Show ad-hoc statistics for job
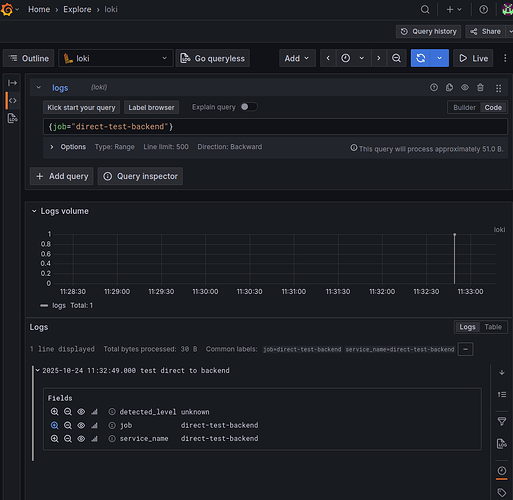513x500 pixels. pyautogui.click(x=95, y=425)
